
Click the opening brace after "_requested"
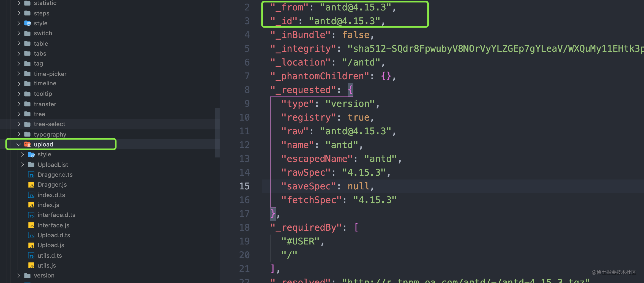[x=350, y=90]
